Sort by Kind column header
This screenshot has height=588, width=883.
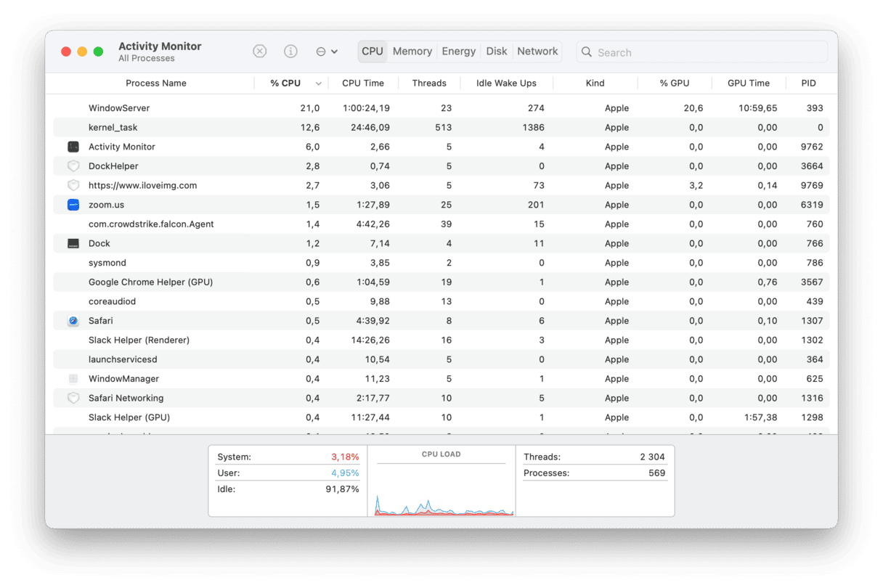(x=595, y=83)
